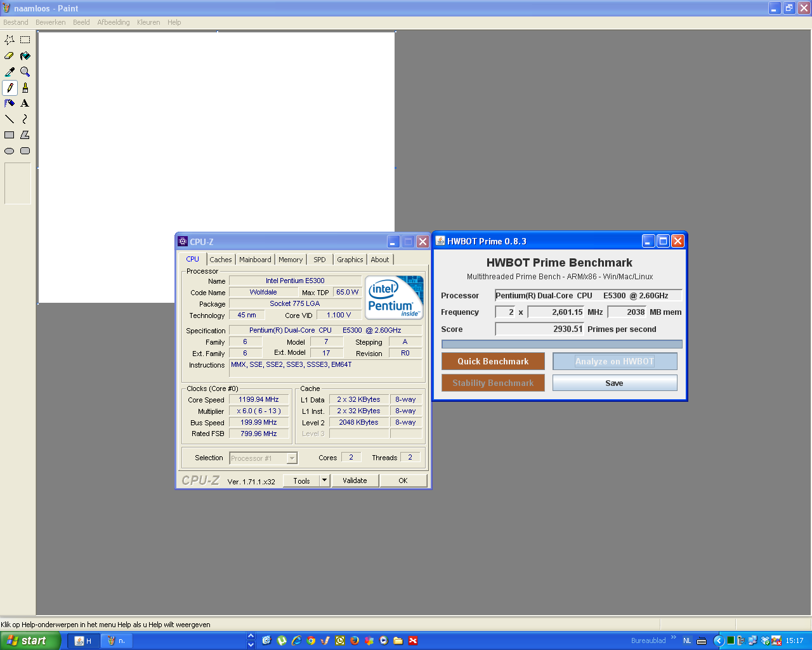
Task: Click the Tools button in CPU-Z
Action: (x=301, y=481)
